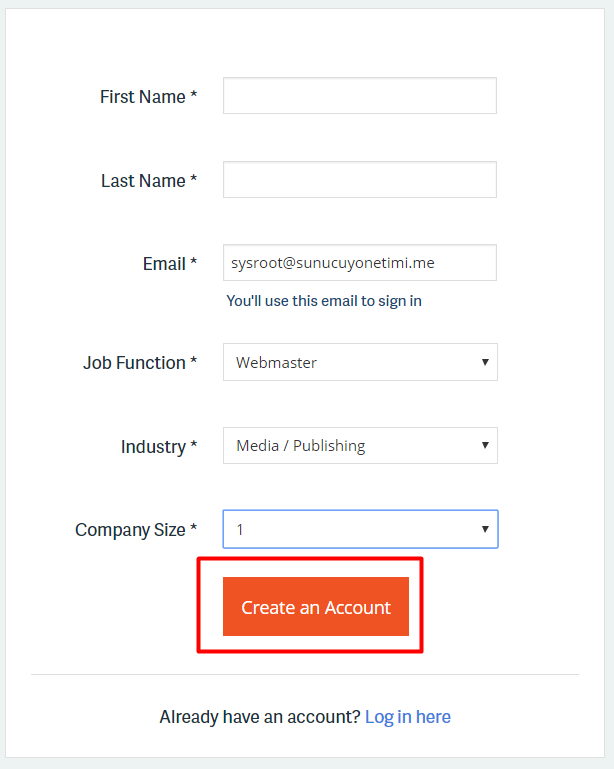614x769 pixels.
Task: Click the email sign-in hint text
Action: pyautogui.click(x=324, y=301)
